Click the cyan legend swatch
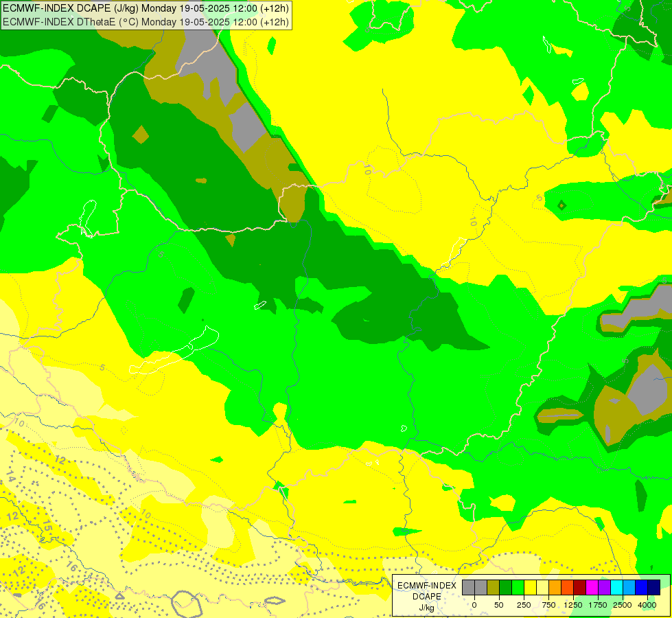Screen dimensions: 672x618 pyautogui.click(x=617, y=588)
